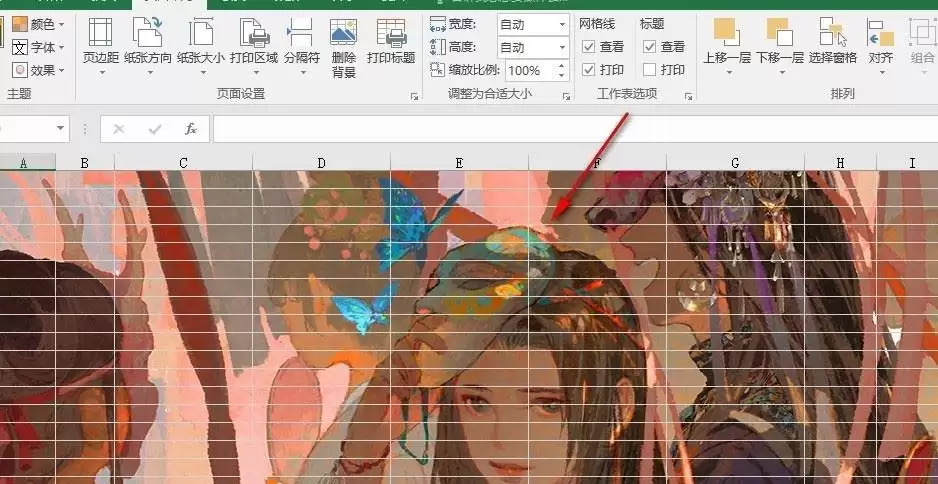The image size is (938, 484).
Task: Select column H header
Action: [840, 163]
